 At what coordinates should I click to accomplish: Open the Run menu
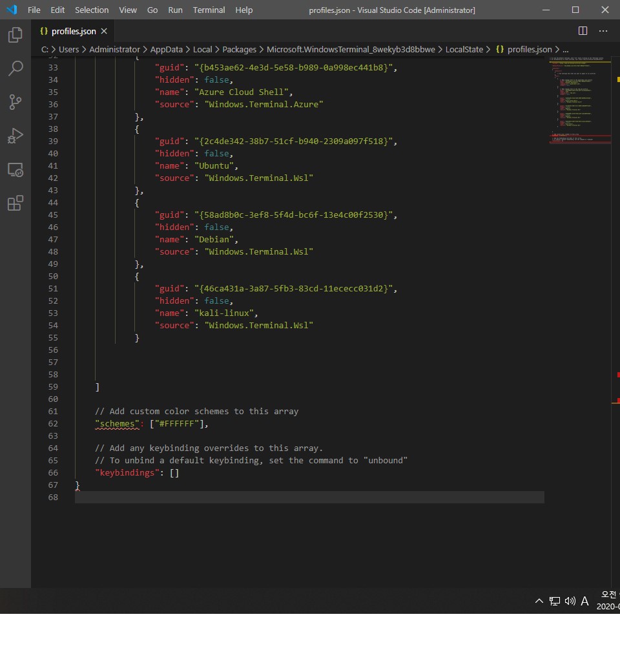175,10
